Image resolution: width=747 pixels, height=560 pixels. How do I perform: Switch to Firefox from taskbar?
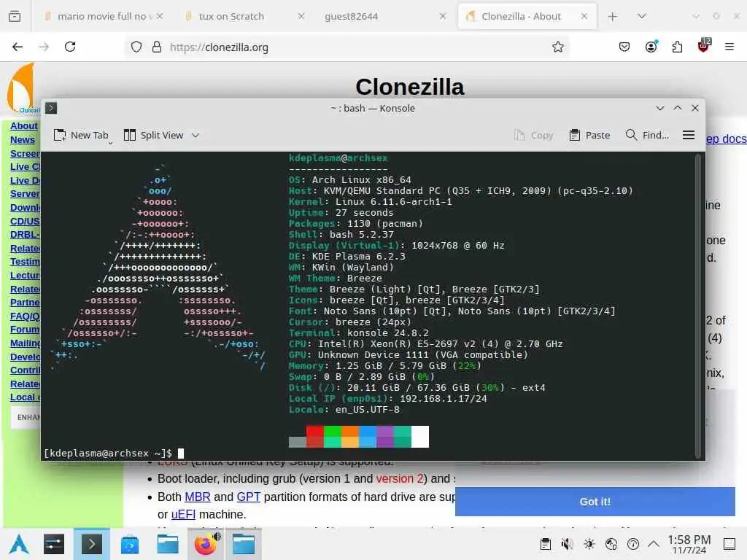point(205,544)
